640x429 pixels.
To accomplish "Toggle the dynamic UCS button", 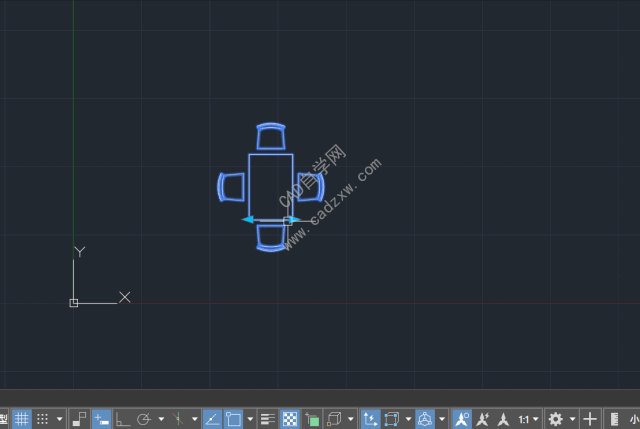I will tap(371, 419).
